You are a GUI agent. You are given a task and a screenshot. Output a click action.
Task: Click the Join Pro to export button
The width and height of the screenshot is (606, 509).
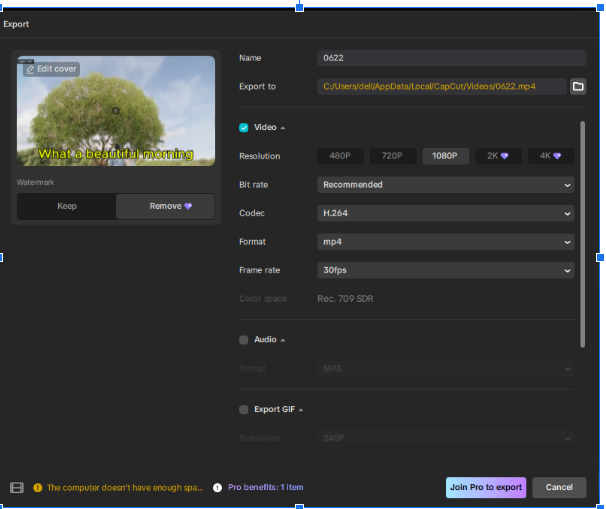click(485, 487)
